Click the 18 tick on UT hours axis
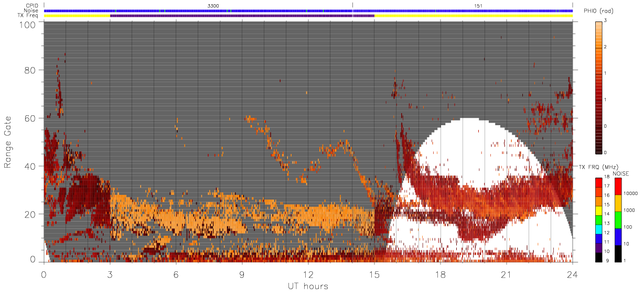 (441, 274)
